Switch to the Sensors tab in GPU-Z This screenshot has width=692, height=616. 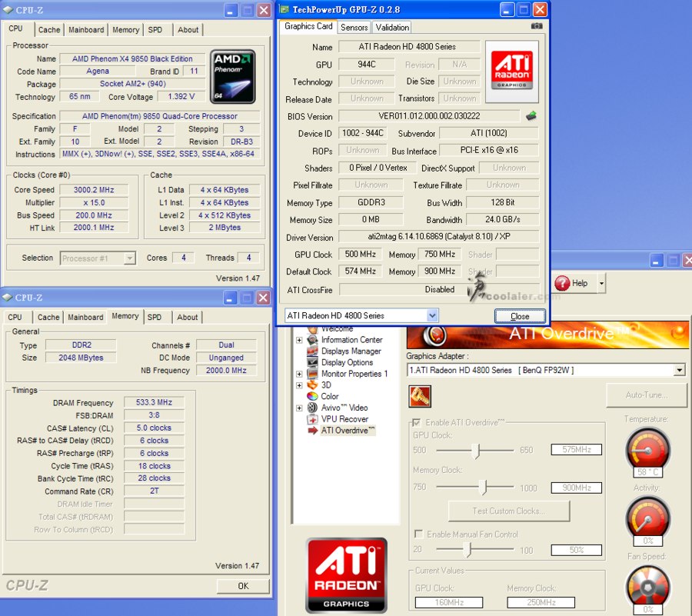(354, 28)
